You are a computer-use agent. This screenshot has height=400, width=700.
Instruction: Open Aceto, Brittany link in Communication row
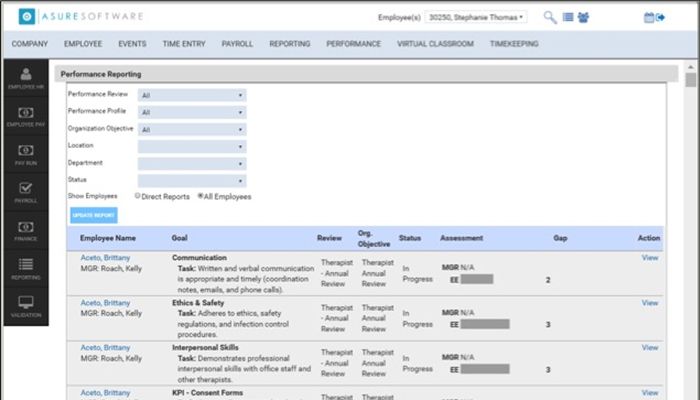(x=105, y=258)
